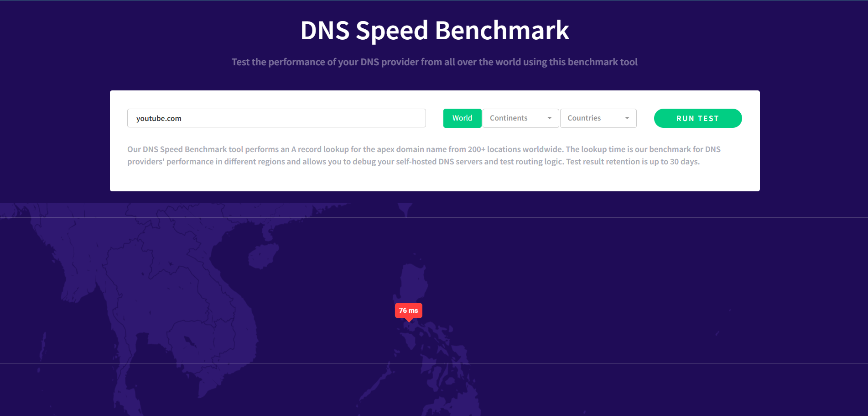
Task: Click the Countries dropdown arrow icon
Action: coord(627,118)
